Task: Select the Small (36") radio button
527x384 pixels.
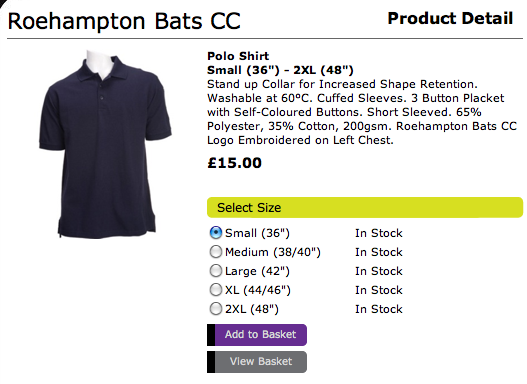Action: click(215, 232)
